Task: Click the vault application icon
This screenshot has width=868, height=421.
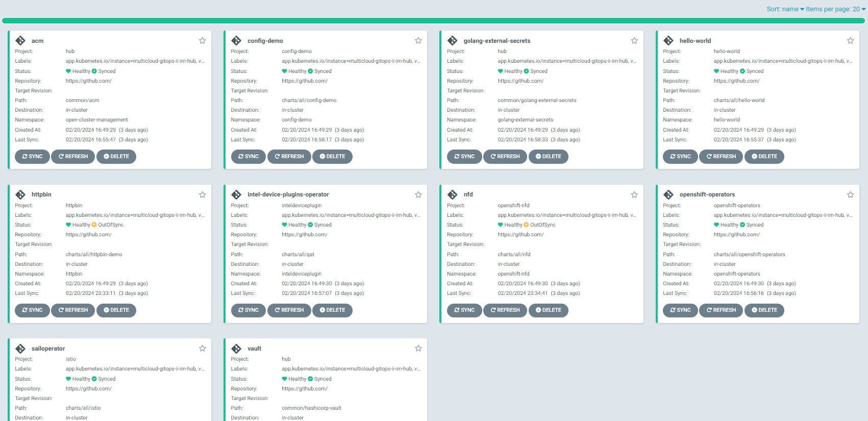Action: (x=236, y=349)
